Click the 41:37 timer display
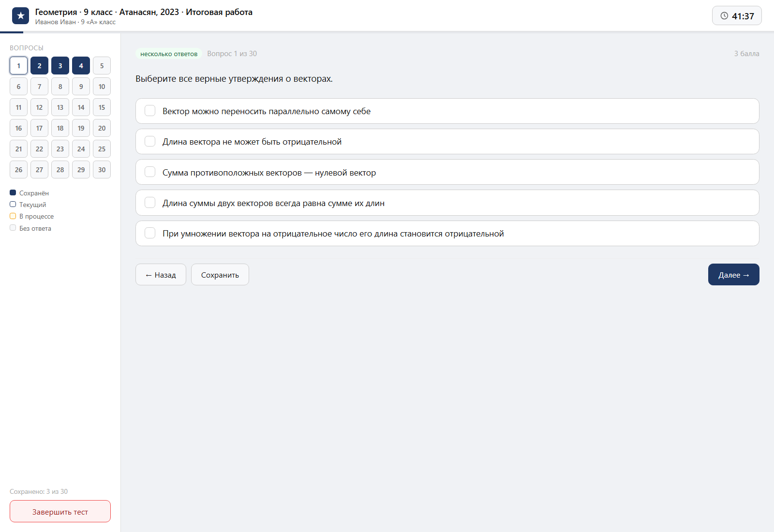Viewport: 774px width, 532px height. tap(737, 16)
